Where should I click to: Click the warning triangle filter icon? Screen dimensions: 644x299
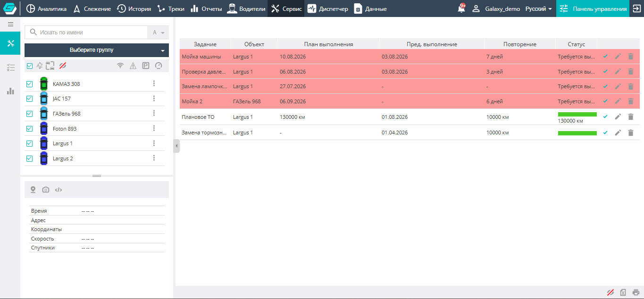(x=133, y=66)
